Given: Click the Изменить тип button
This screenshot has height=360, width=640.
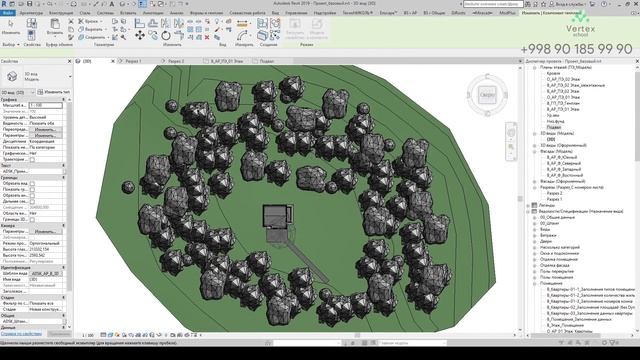Looking at the screenshot, I should (53, 93).
